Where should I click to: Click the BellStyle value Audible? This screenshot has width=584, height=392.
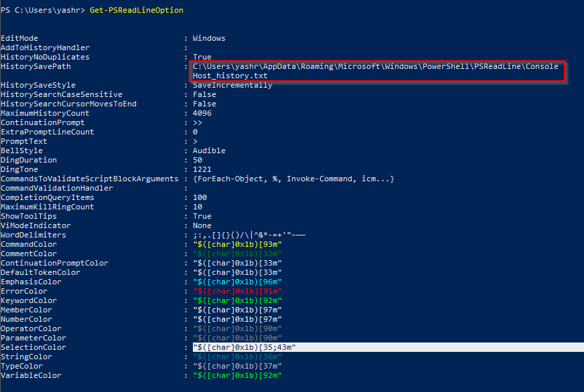click(x=209, y=151)
